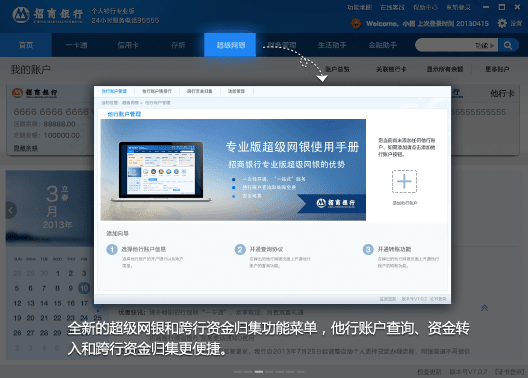Click the 招商银行 logo on the account card
The width and height of the screenshot is (528, 378).
pyautogui.click(x=35, y=93)
